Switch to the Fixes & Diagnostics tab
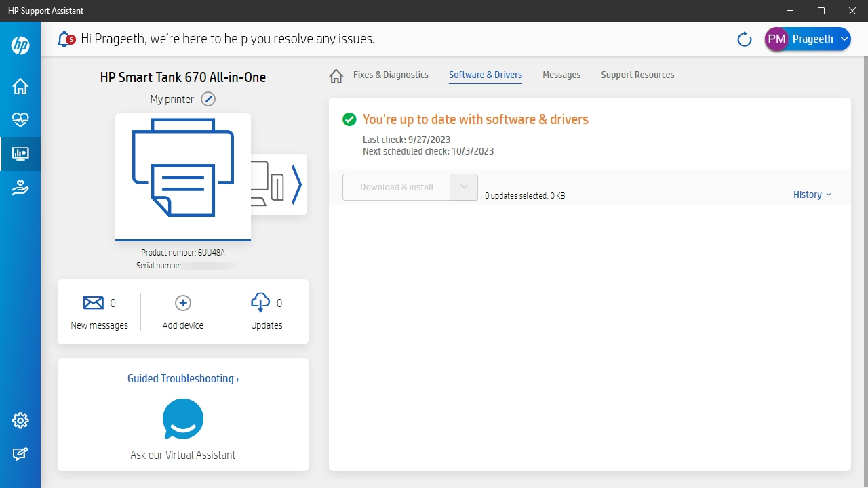The width and height of the screenshot is (868, 488). 391,75
